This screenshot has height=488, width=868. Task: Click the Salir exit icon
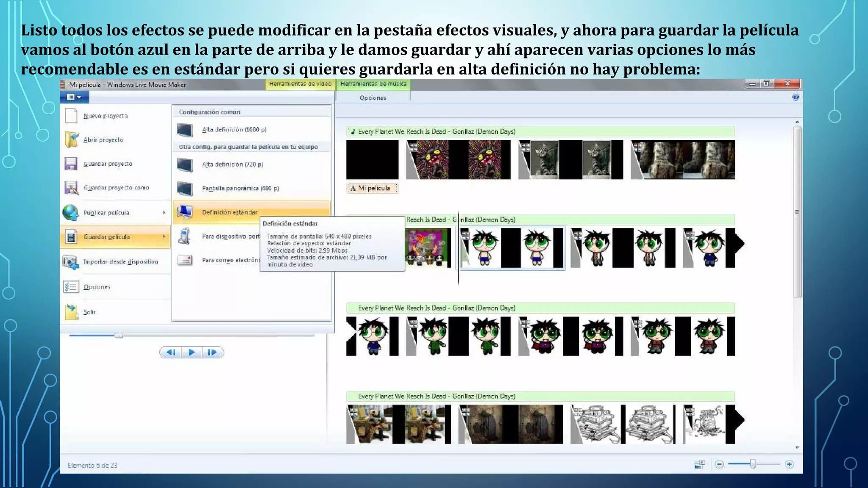[x=71, y=312]
